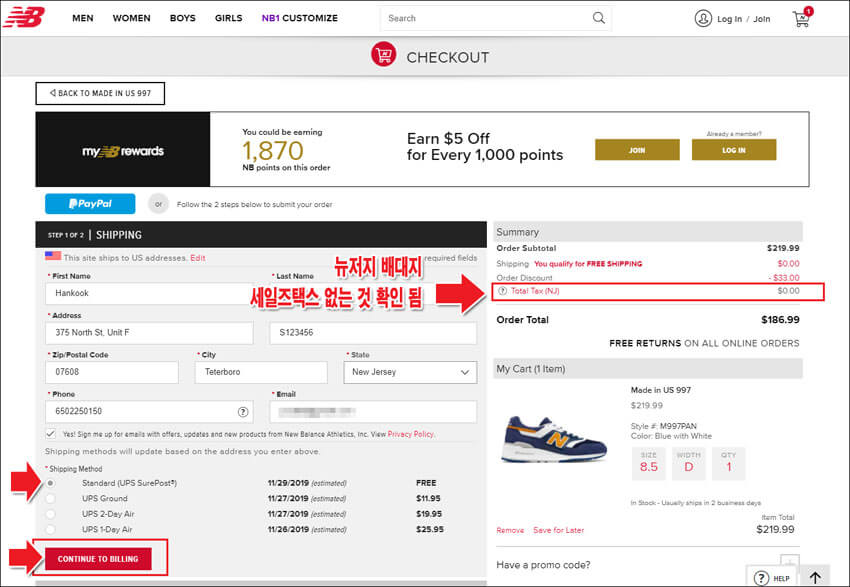This screenshot has height=587, width=850.
Task: Click the UPS Ground price '$11.95'
Action: [428, 499]
